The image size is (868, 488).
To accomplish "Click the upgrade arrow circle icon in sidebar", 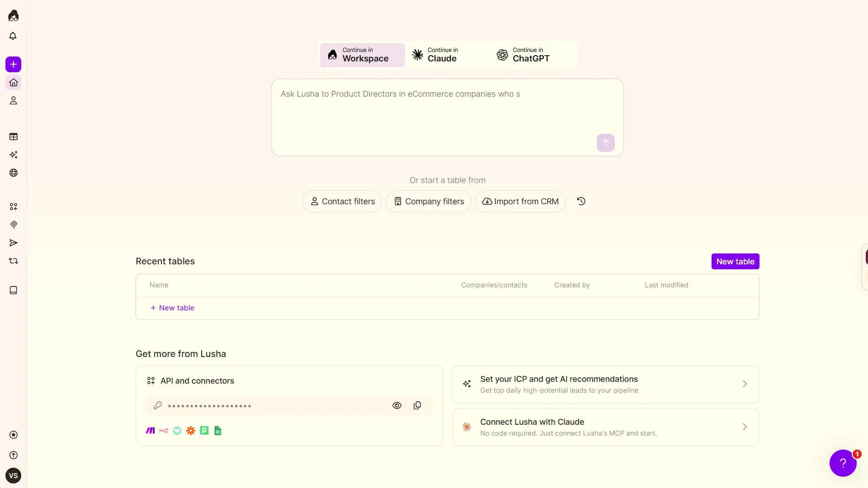I will coord(14,455).
